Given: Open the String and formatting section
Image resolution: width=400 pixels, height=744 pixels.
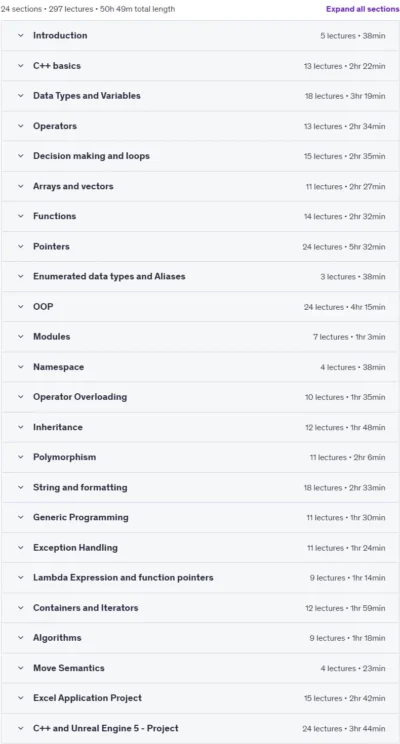Looking at the screenshot, I should (200, 488).
